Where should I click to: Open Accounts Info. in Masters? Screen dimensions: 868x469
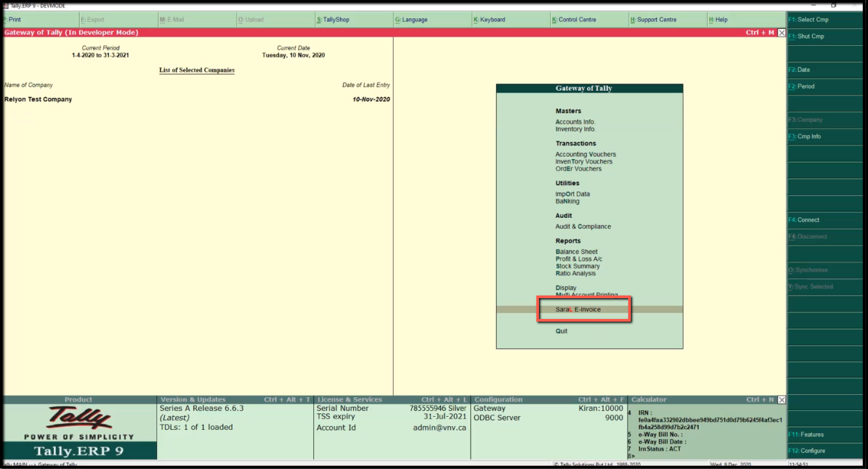coord(575,122)
